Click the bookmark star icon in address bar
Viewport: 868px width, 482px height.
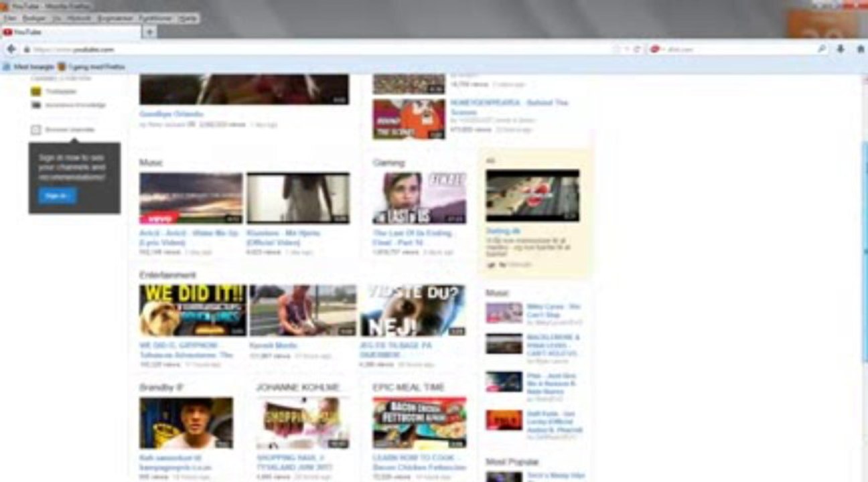(617, 50)
